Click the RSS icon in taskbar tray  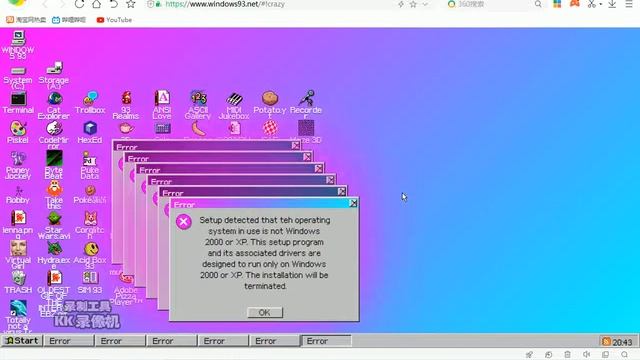point(606,341)
